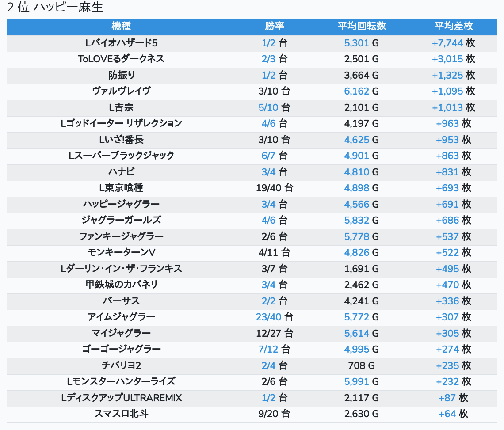Click the "チバリヨ2" machine cell

click(121, 365)
